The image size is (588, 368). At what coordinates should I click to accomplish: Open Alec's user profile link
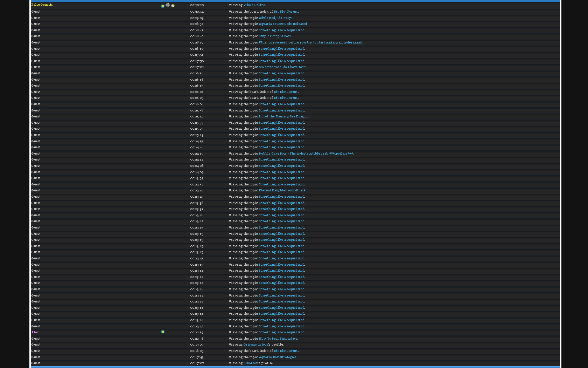point(35,332)
